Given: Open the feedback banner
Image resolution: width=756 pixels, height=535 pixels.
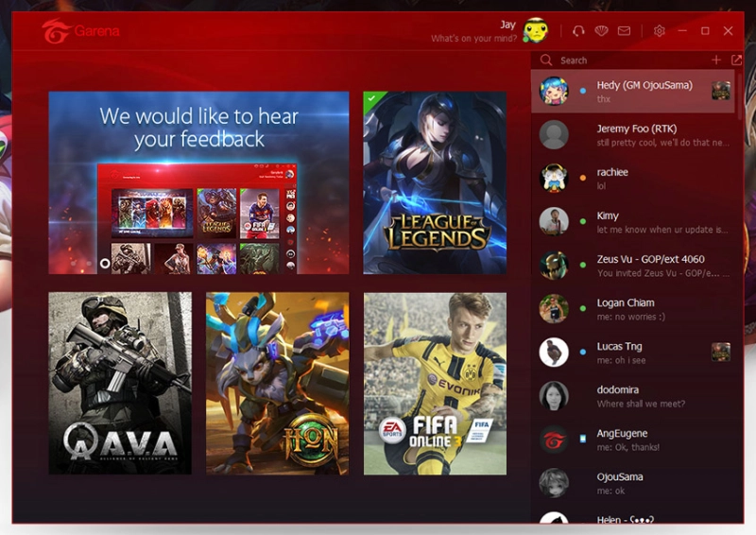Looking at the screenshot, I should point(198,182).
